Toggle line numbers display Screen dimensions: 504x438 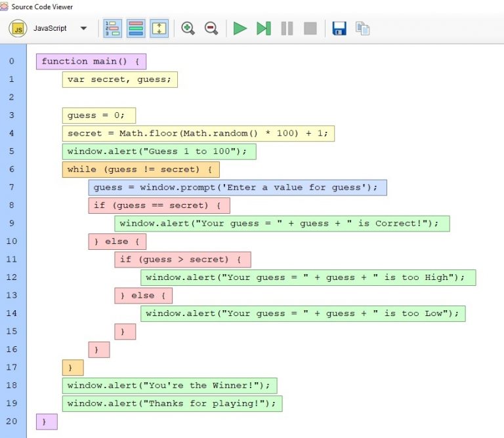[x=112, y=29]
